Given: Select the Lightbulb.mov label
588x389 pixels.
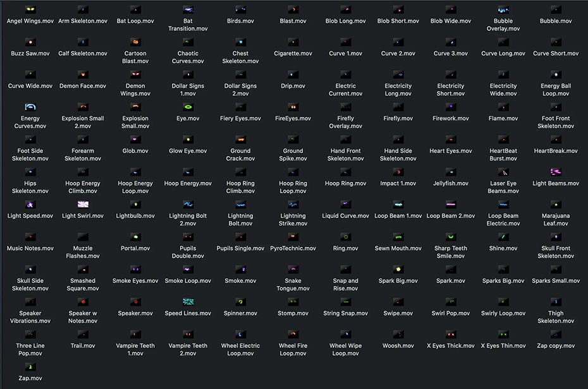Looking at the screenshot, I should tap(135, 215).
